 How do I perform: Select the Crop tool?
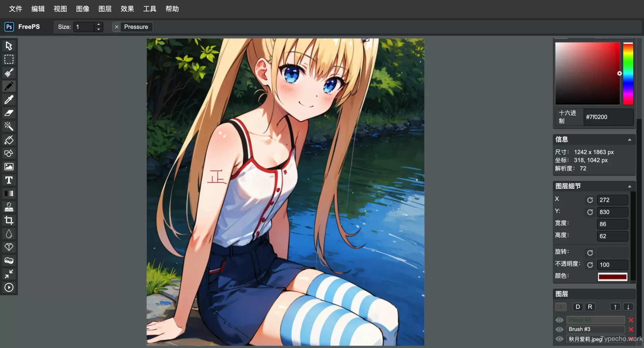9,221
